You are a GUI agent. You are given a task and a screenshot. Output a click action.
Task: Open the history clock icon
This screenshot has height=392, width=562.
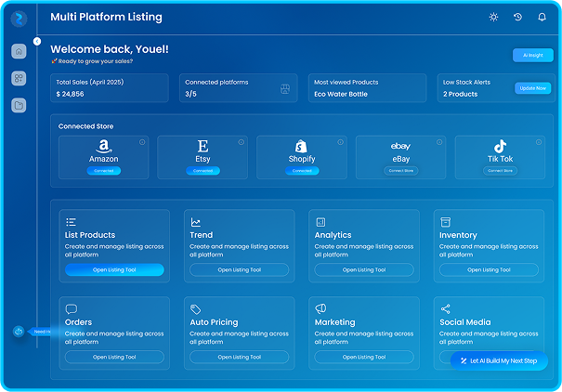click(x=517, y=17)
